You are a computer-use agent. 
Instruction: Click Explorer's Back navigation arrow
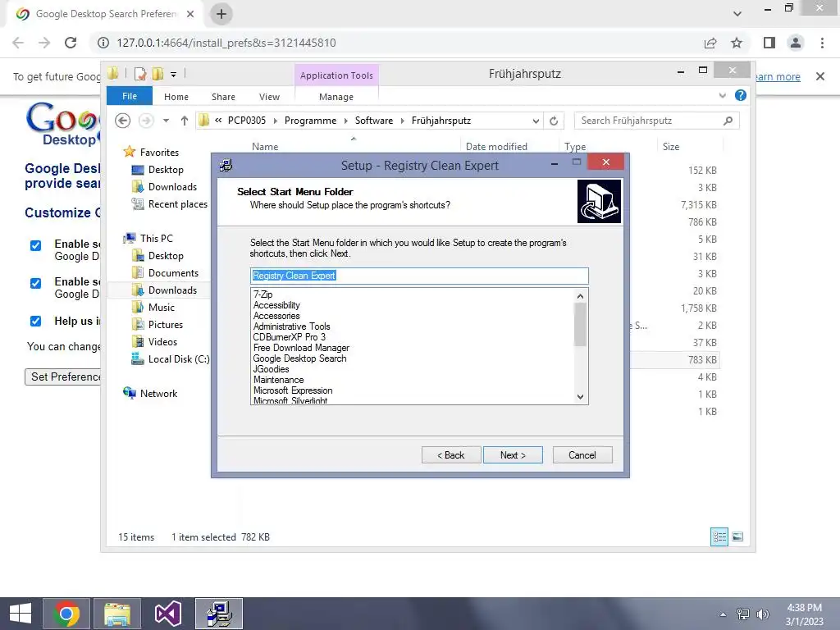click(x=123, y=121)
